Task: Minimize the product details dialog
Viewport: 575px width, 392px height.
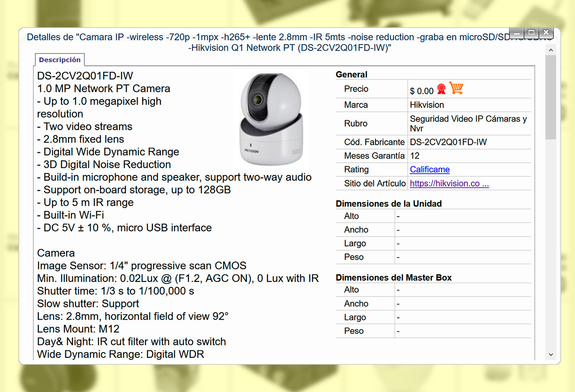Action: [x=517, y=33]
